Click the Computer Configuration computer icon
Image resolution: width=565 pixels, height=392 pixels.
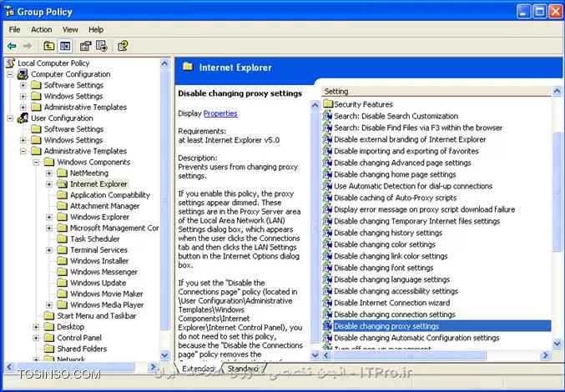[x=23, y=74]
